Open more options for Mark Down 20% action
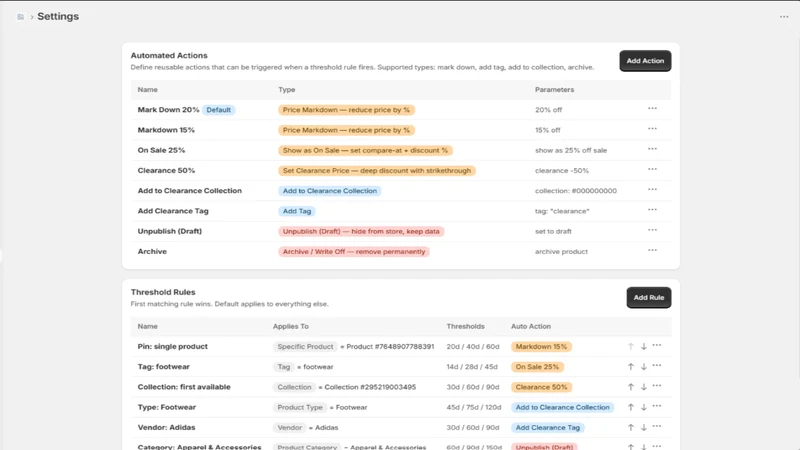The image size is (800, 450). coord(652,109)
